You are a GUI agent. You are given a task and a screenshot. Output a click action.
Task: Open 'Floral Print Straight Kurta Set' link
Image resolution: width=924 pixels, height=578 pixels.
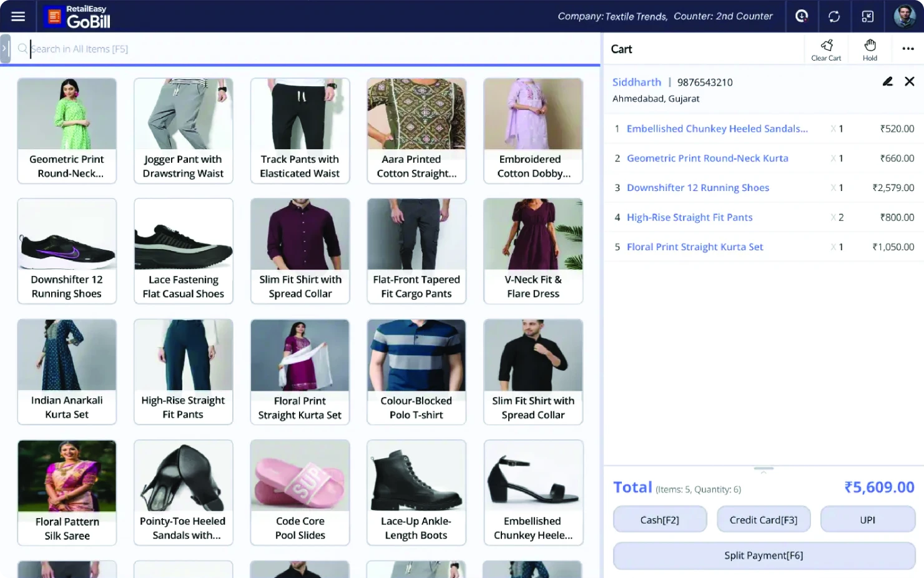pyautogui.click(x=695, y=247)
